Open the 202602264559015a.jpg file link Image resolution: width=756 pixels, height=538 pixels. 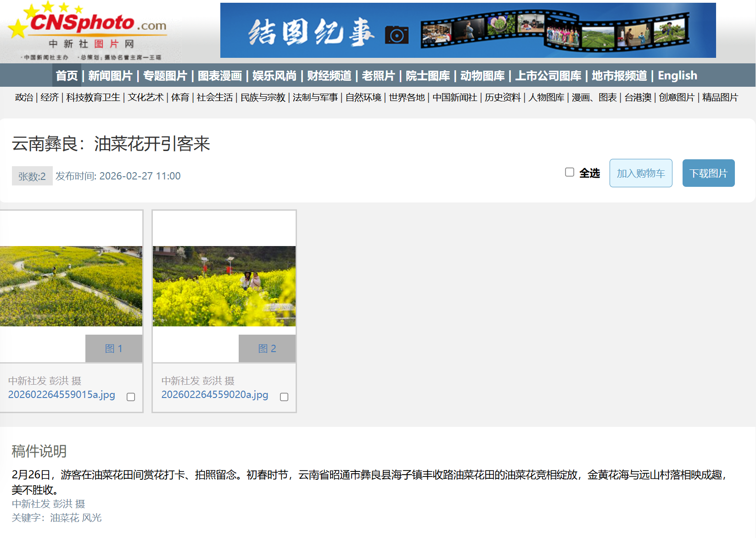(62, 395)
